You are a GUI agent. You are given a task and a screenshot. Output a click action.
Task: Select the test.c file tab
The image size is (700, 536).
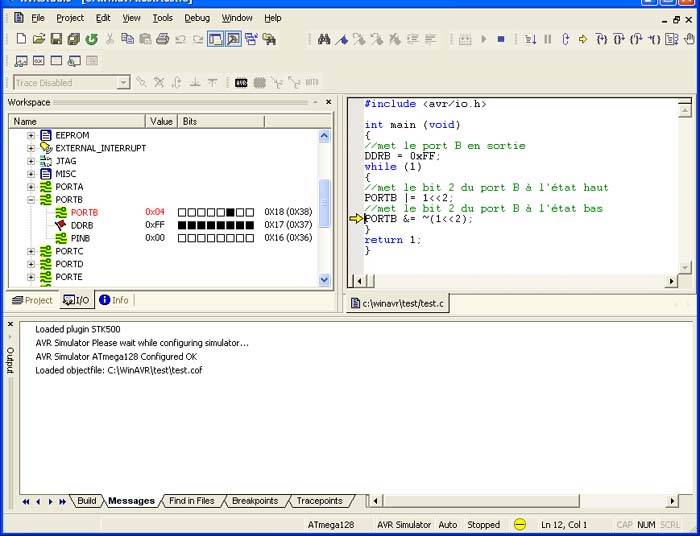click(397, 303)
